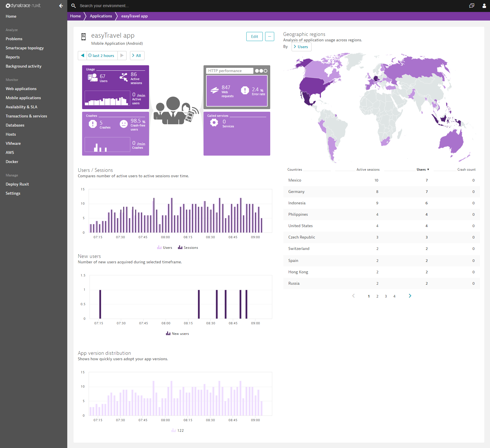The height and width of the screenshot is (448, 490).
Task: Click the HTTP performance tile
Action: [237, 87]
